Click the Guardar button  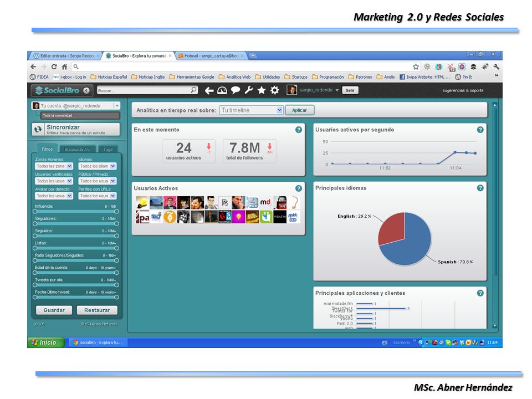(x=54, y=310)
